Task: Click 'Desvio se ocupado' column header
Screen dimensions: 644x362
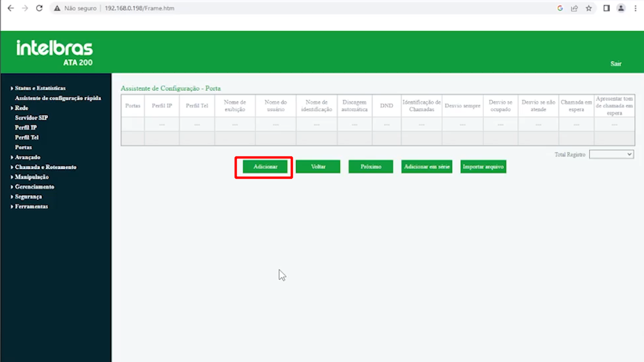Action: 501,106
